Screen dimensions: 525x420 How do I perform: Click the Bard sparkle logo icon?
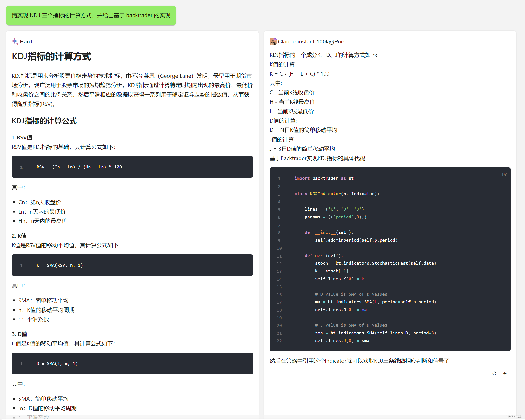coord(15,42)
